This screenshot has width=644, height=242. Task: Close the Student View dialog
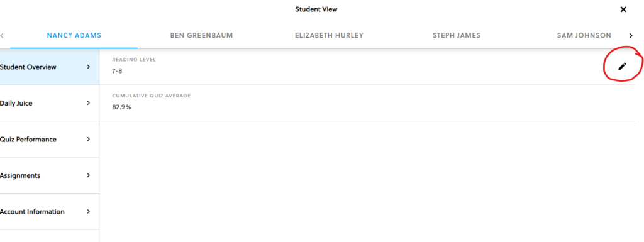pyautogui.click(x=623, y=9)
